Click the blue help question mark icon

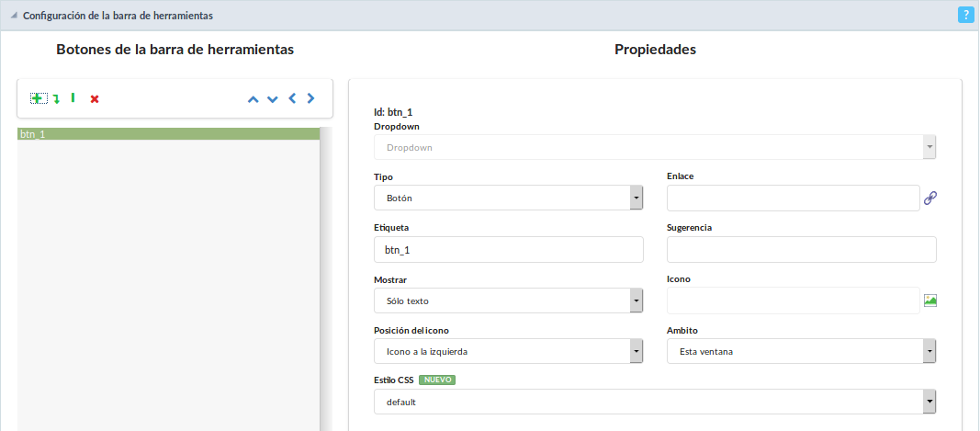(x=965, y=15)
